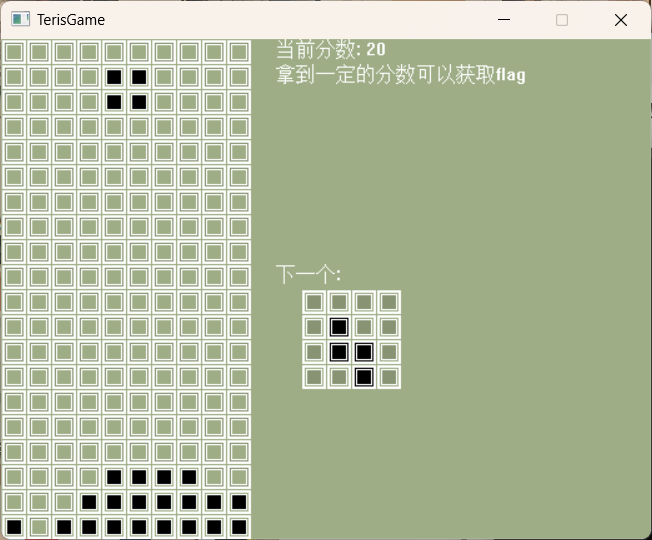Image resolution: width=652 pixels, height=540 pixels.
Task: Click the bottom black block in next-piece preview
Action: click(364, 377)
